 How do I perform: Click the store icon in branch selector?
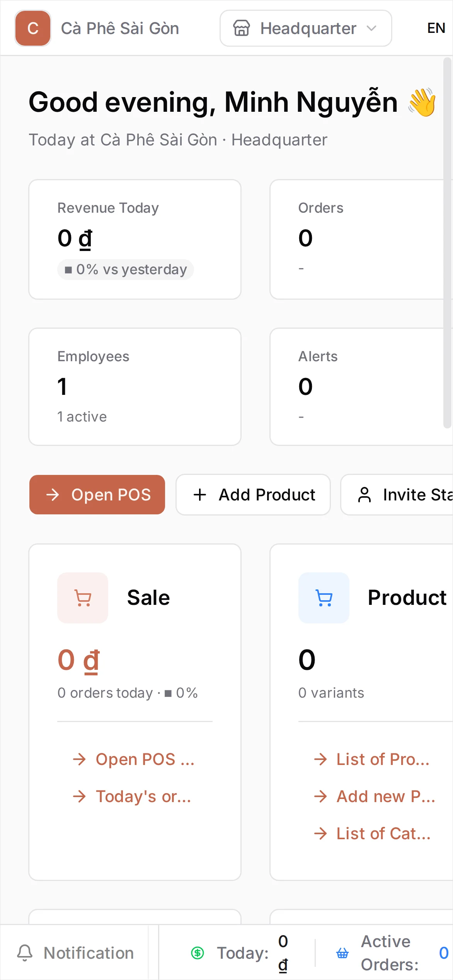242,28
